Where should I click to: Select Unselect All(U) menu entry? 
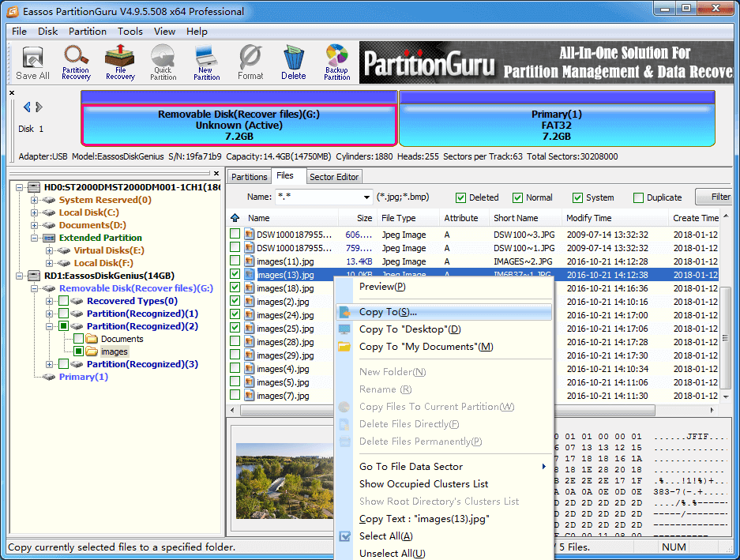point(444,554)
